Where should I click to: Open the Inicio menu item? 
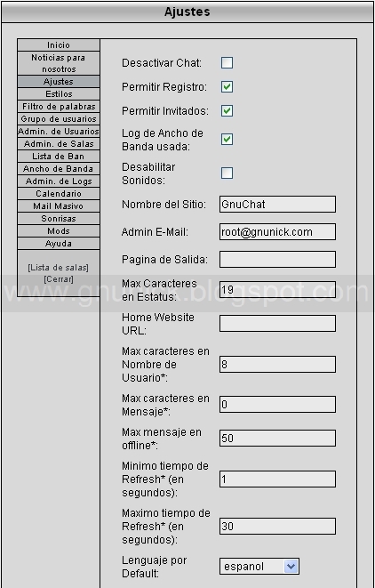(59, 45)
